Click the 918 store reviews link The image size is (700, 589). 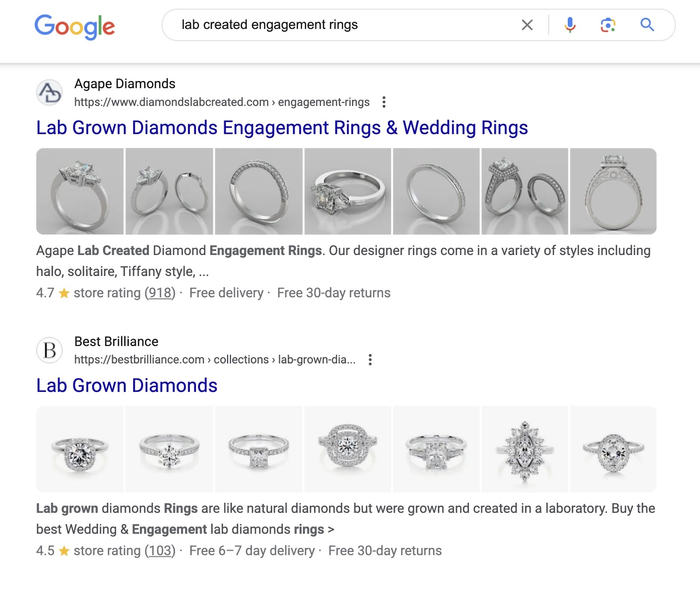(160, 293)
